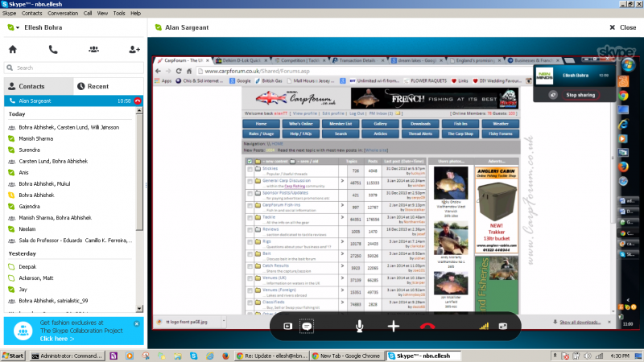Check the Bait forum checkbox
This screenshot has height=362, width=644.
[250, 254]
